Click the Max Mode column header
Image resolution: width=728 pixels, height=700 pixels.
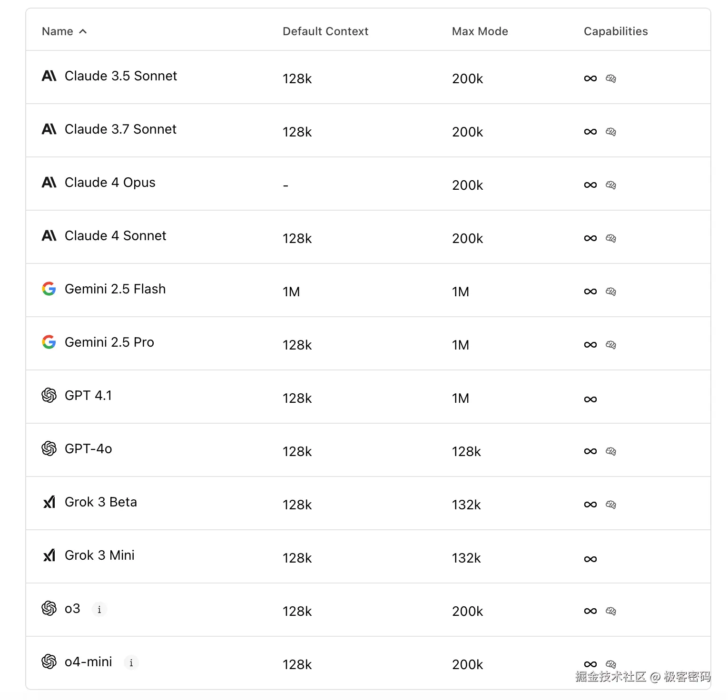click(480, 31)
